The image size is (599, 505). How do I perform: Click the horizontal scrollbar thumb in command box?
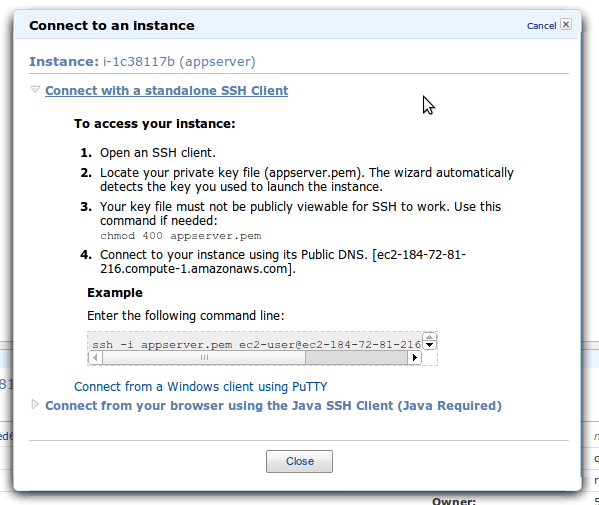204,358
